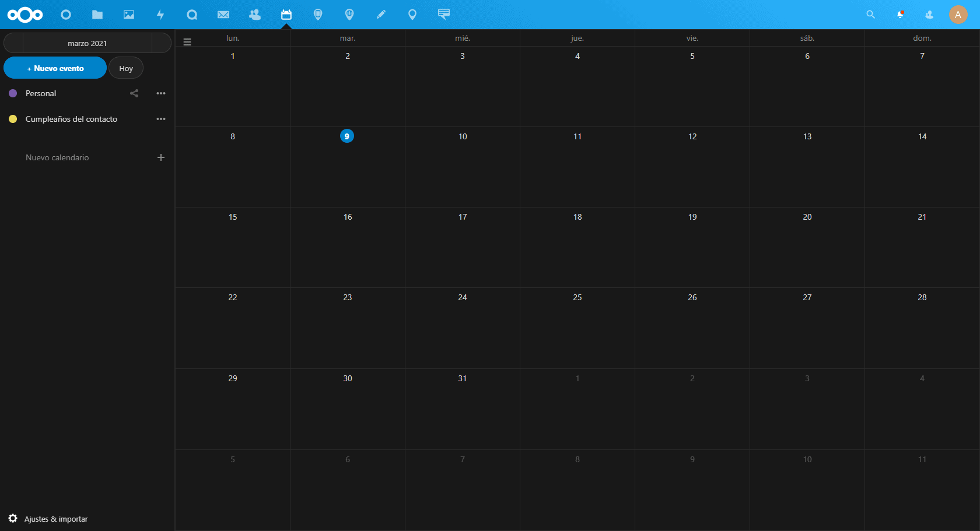Click the Nextcloud logo

click(x=25, y=15)
